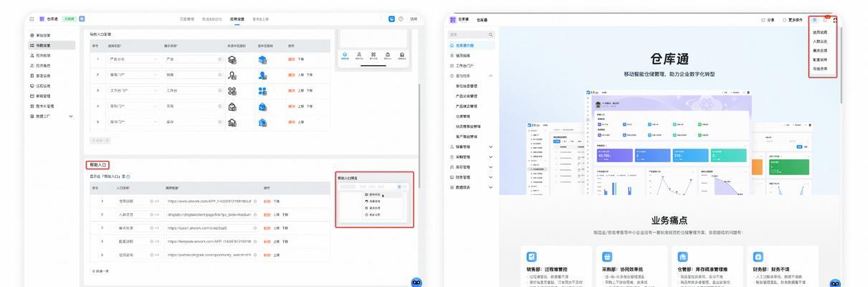Edit blue selected icon of 库存 row
Viewport: 868px width, 287px height.
[263, 122]
